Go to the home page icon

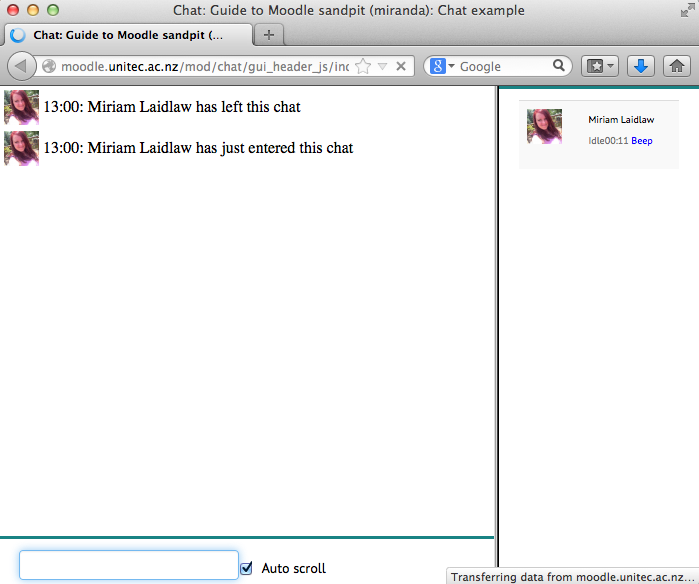pos(677,66)
